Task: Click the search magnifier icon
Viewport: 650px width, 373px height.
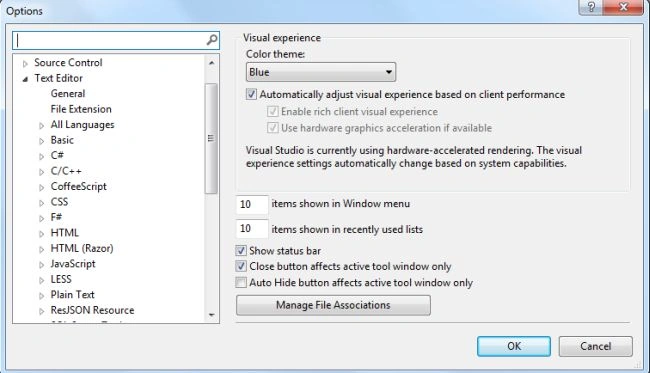Action: point(211,40)
